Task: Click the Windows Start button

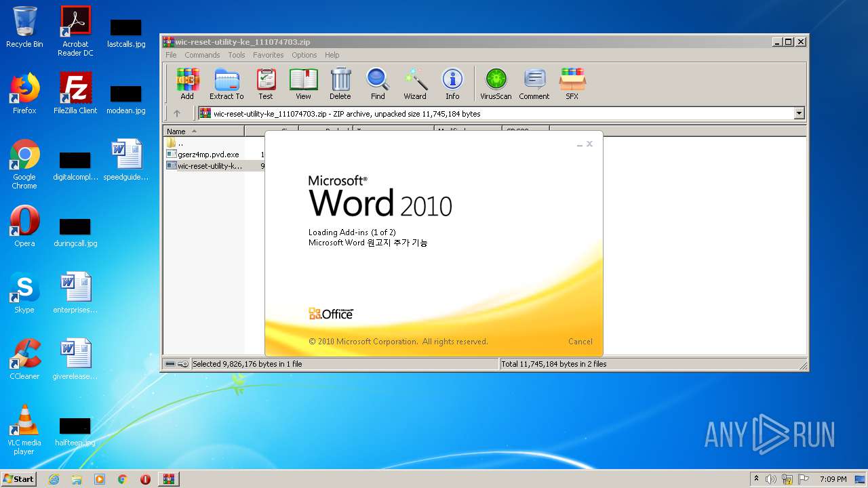Action: (19, 479)
